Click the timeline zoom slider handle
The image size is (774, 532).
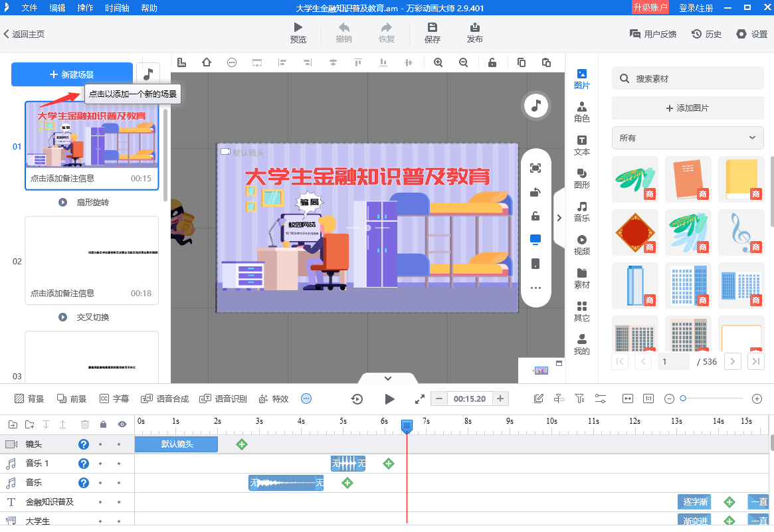(684, 399)
